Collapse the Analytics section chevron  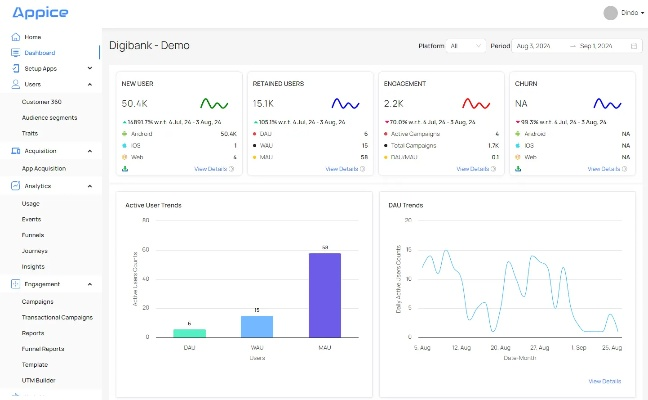pyautogui.click(x=90, y=186)
